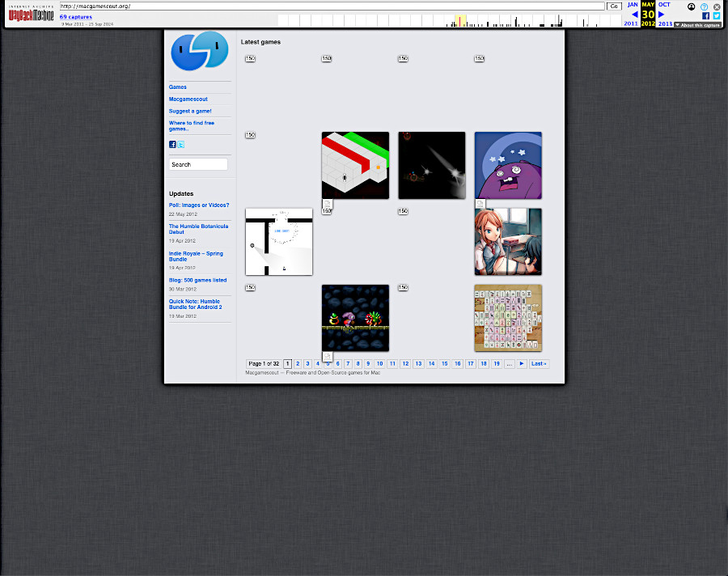This screenshot has height=576, width=728.
Task: Click the Macgamescout blue face logo
Action: [x=199, y=52]
